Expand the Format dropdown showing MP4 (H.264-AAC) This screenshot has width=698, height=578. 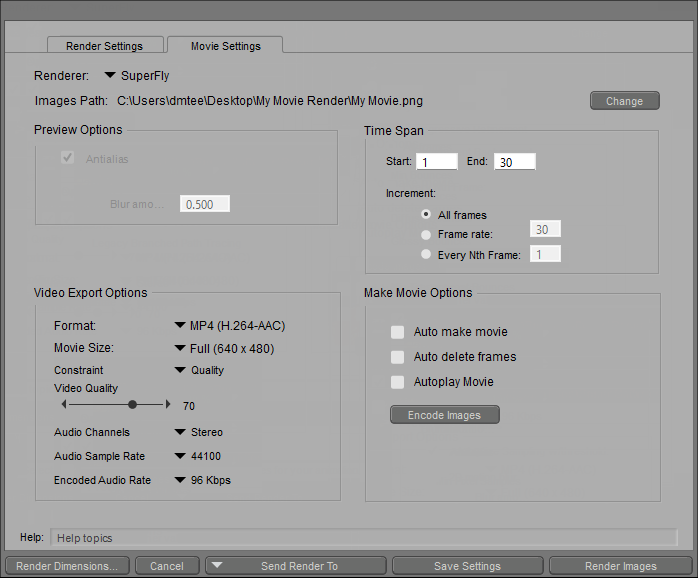pyautogui.click(x=180, y=325)
